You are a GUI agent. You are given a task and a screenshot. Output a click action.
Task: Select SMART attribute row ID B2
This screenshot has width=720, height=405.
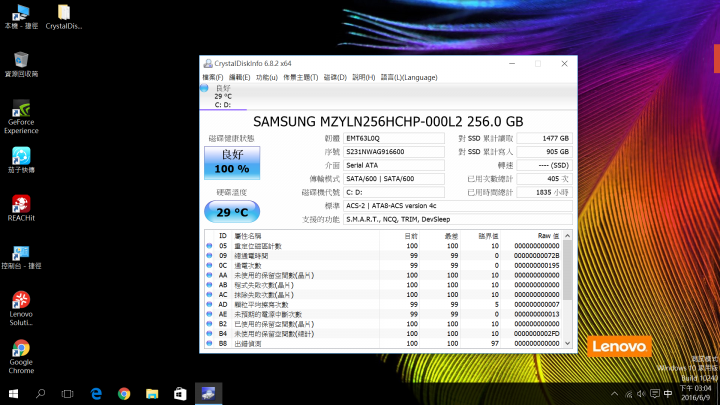point(384,324)
